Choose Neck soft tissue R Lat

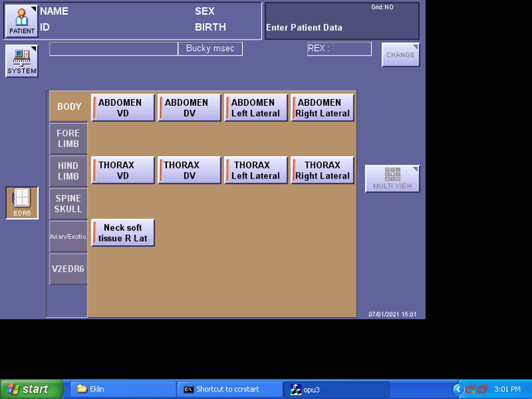(123, 233)
